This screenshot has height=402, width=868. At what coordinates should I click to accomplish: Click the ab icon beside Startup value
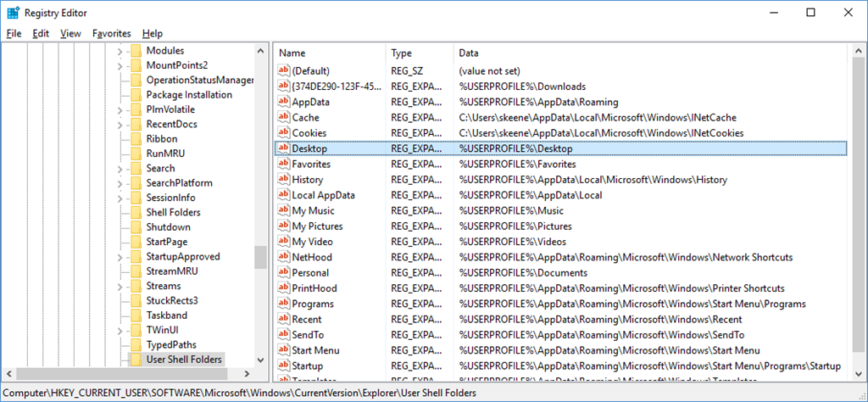(x=283, y=366)
